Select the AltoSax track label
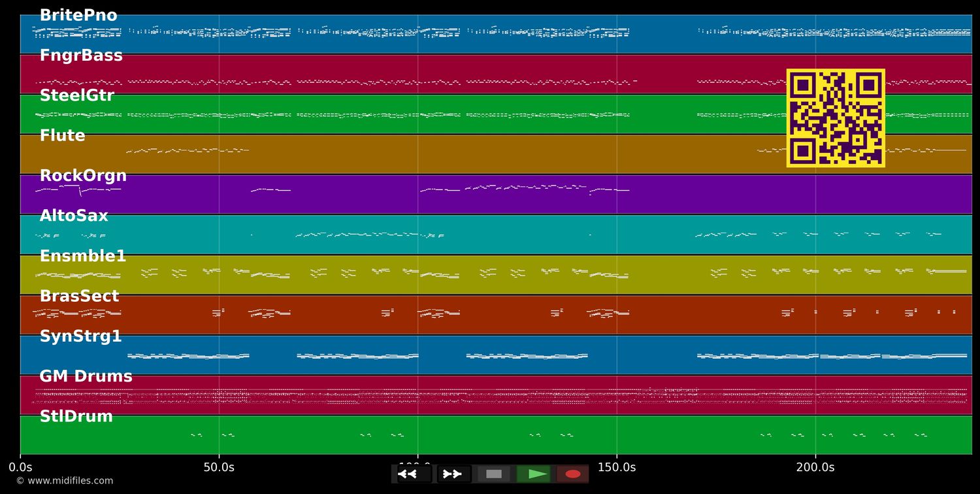The width and height of the screenshot is (980, 494). [x=74, y=216]
